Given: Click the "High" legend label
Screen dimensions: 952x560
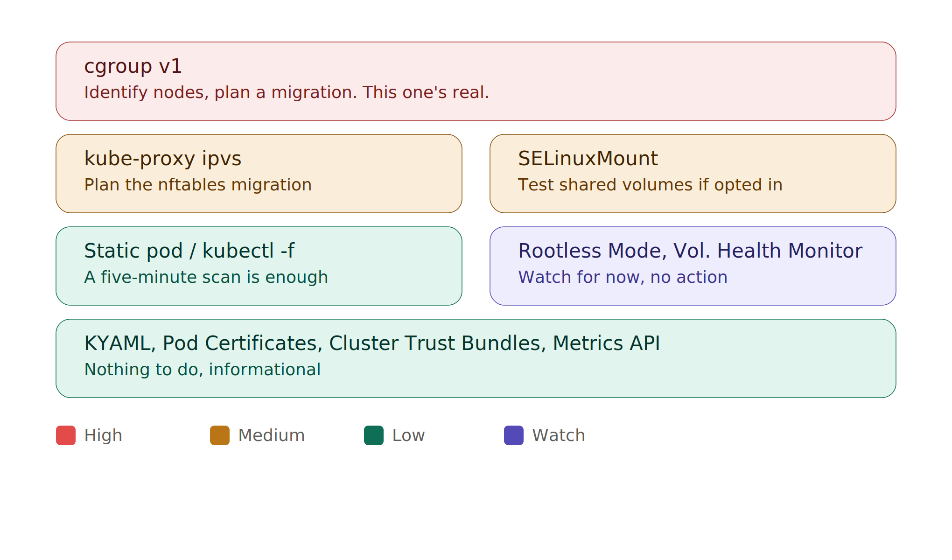Looking at the screenshot, I should (103, 435).
